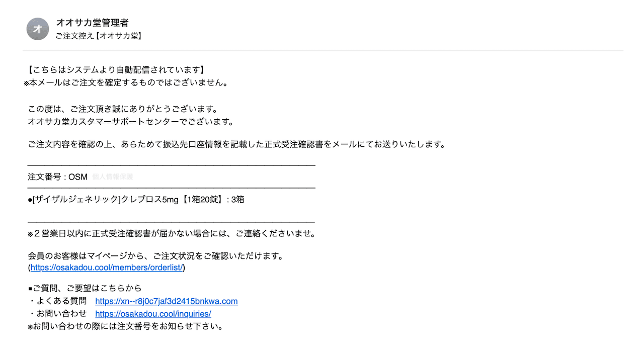Click the 注文番号 : OSM order number text
644x353 pixels.
[57, 177]
